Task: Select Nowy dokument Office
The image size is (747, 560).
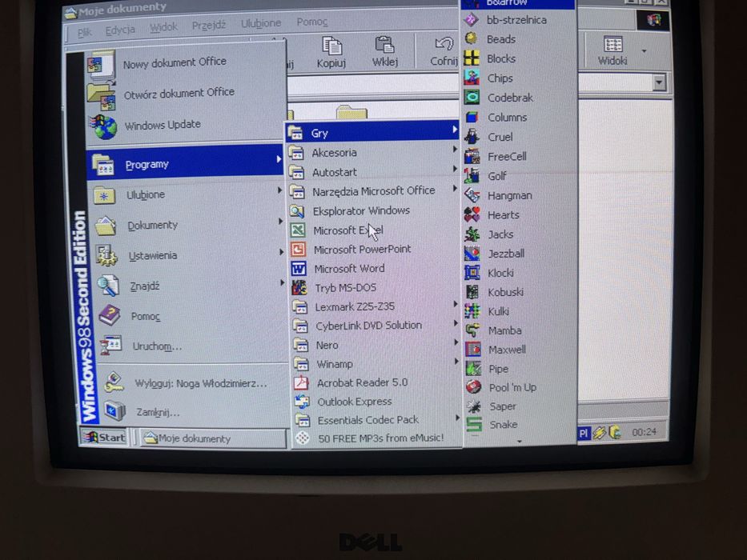Action: [x=185, y=62]
